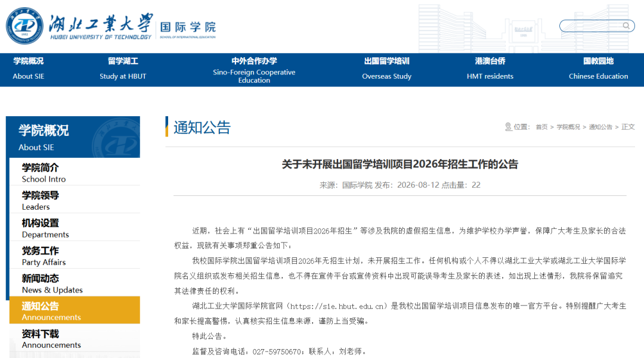Open the 学院概况 About SIE nav menu
Viewport: 644px width, 358px height.
(29, 69)
